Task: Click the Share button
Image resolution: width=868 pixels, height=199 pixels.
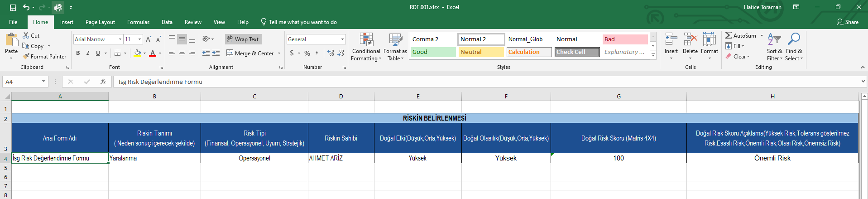Action: point(847,22)
